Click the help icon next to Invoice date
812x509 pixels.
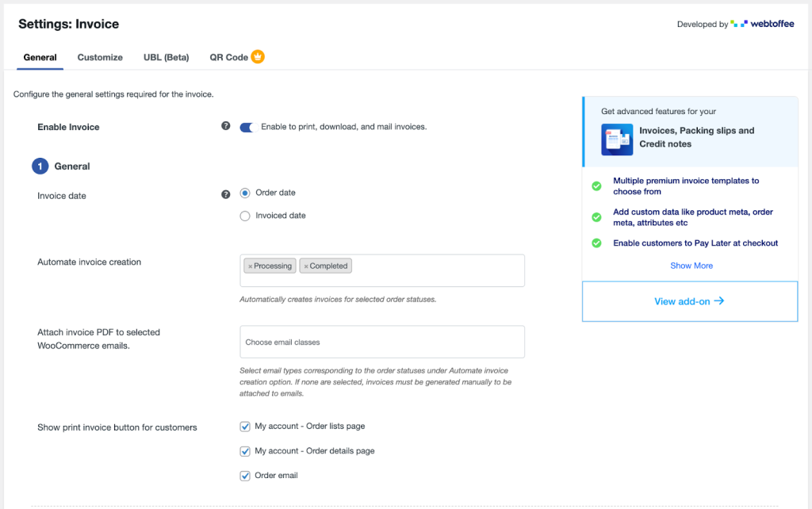[x=226, y=195]
